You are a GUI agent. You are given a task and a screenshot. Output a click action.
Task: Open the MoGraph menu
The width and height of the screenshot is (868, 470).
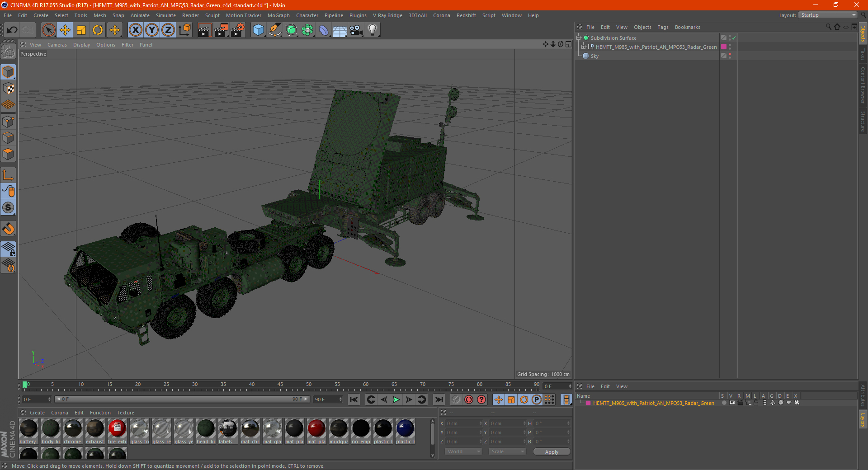pos(278,15)
